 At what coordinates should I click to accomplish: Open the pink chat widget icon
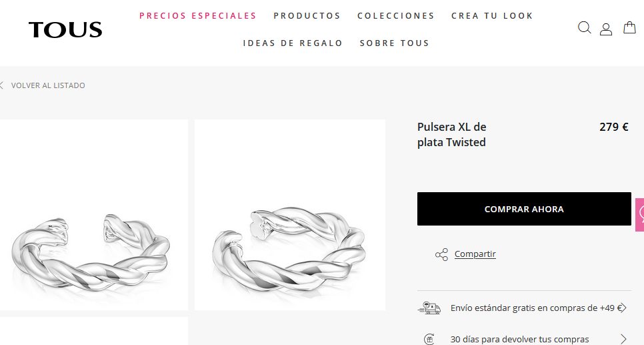pos(640,215)
